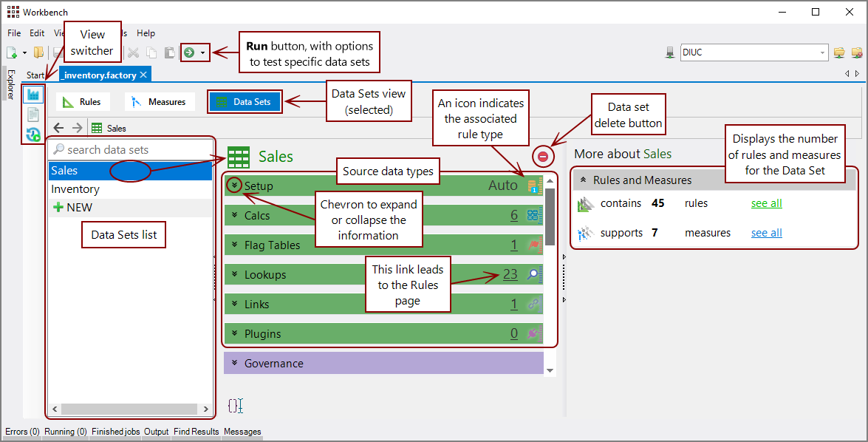Screen dimensions: 868x442
Task: Click the red flag icon on Flag Tables
Action: pyautogui.click(x=533, y=245)
